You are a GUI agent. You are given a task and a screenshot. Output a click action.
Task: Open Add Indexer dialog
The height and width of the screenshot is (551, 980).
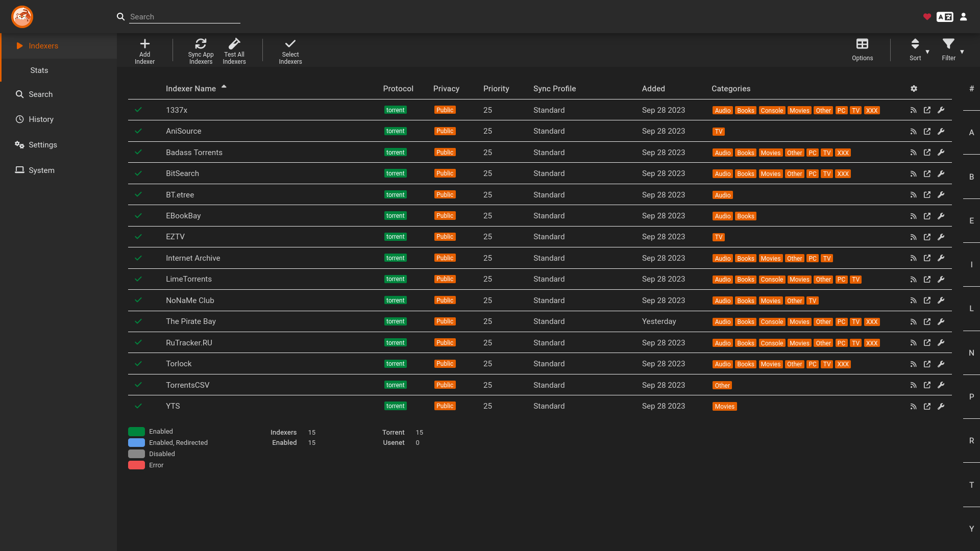[144, 51]
